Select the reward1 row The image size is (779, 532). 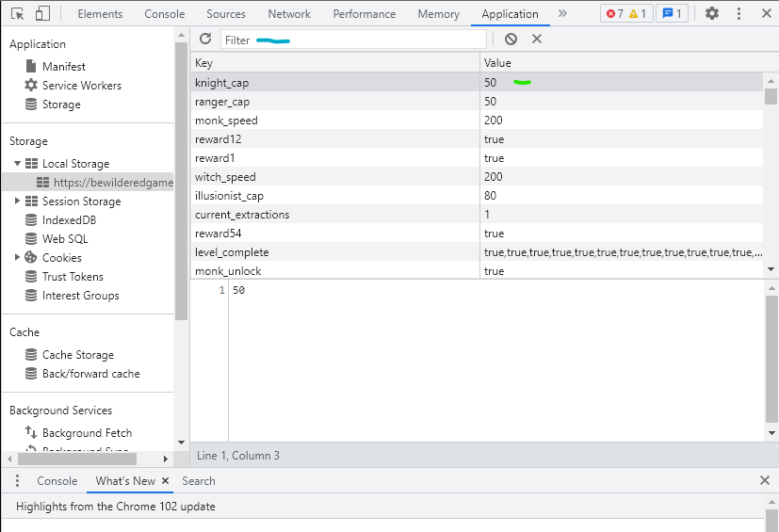tap(477, 158)
